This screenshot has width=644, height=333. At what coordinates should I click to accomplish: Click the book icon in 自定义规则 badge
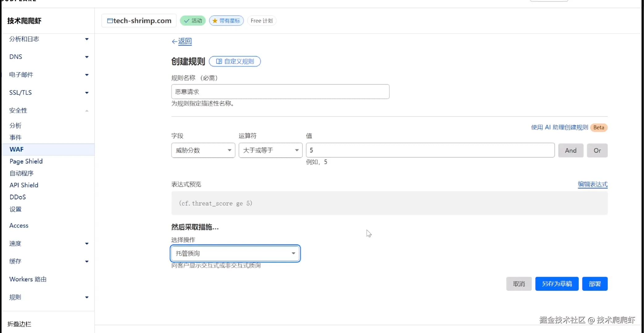coord(219,61)
